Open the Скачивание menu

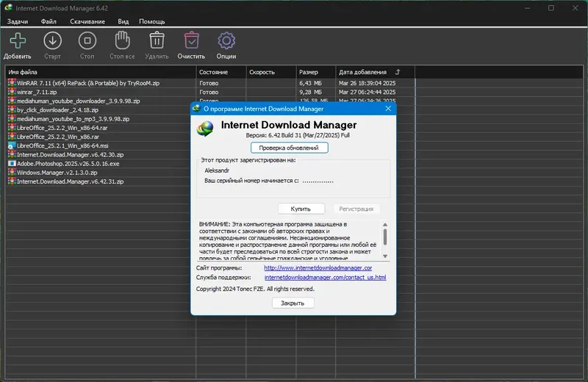click(x=87, y=21)
